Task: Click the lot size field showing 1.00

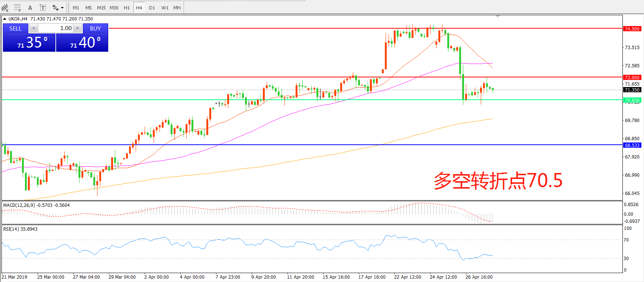Action: tap(56, 28)
